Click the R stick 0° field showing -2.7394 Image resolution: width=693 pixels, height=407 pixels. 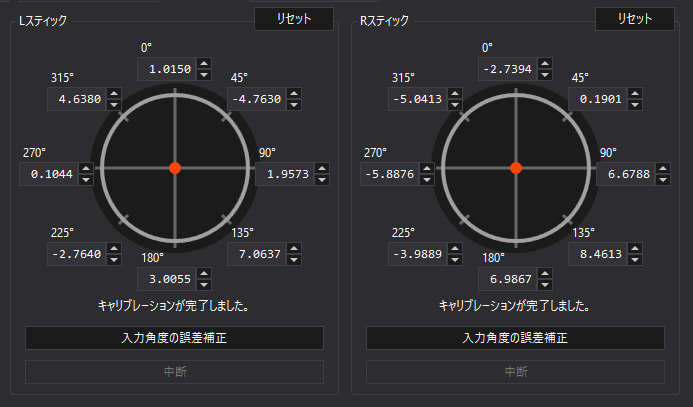(x=508, y=69)
